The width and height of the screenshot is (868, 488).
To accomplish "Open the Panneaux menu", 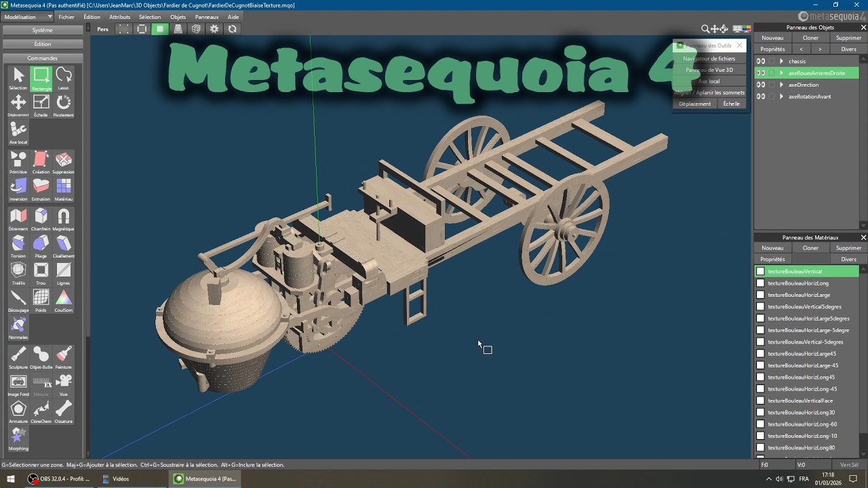I will tap(207, 17).
